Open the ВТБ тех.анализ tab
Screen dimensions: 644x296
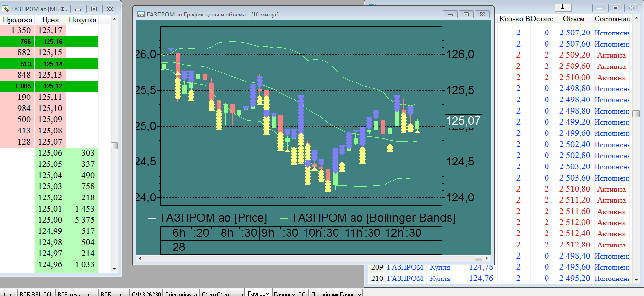(76, 293)
